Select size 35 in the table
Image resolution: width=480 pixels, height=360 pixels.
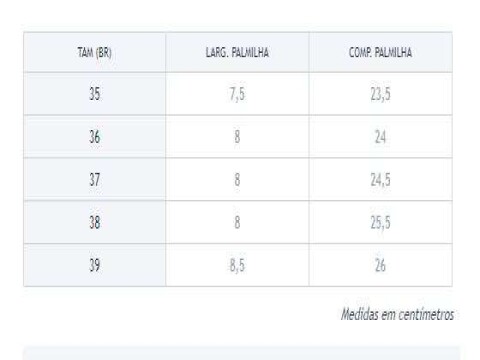click(x=95, y=94)
